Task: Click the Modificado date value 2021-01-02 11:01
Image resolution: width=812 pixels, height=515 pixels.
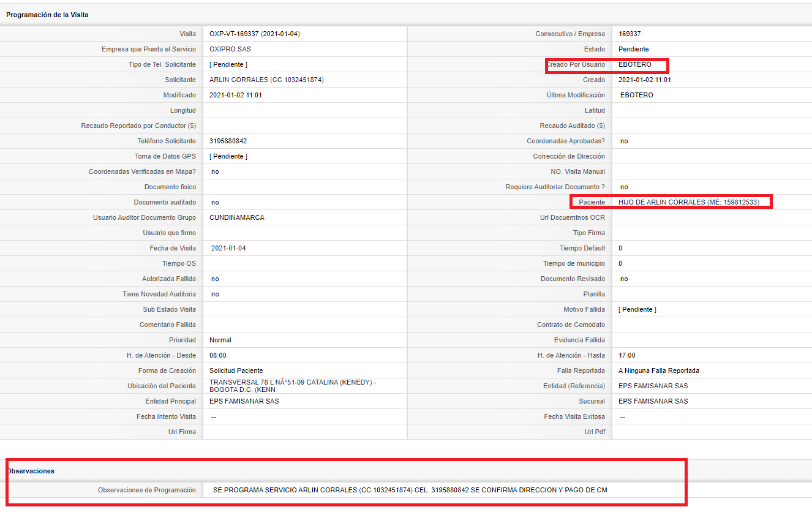Action: pyautogui.click(x=236, y=95)
